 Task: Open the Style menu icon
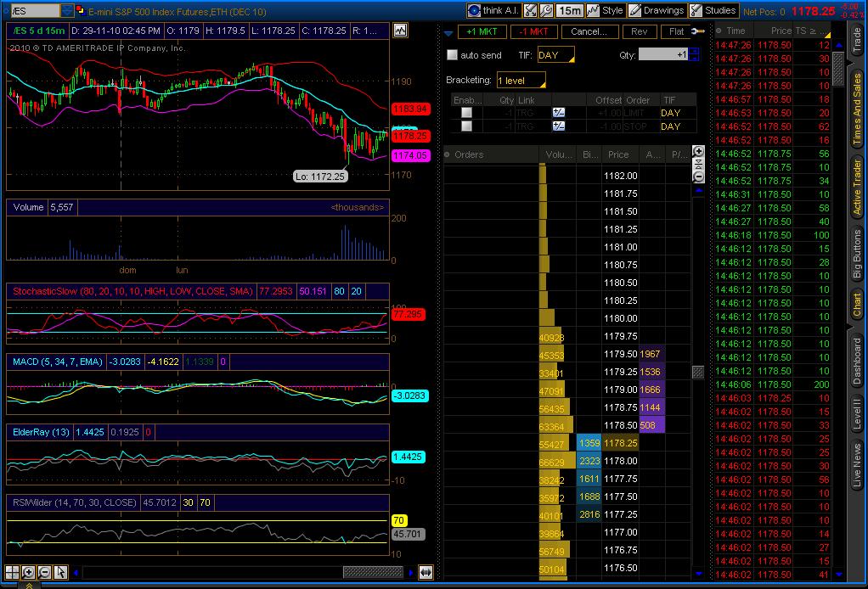[x=605, y=10]
